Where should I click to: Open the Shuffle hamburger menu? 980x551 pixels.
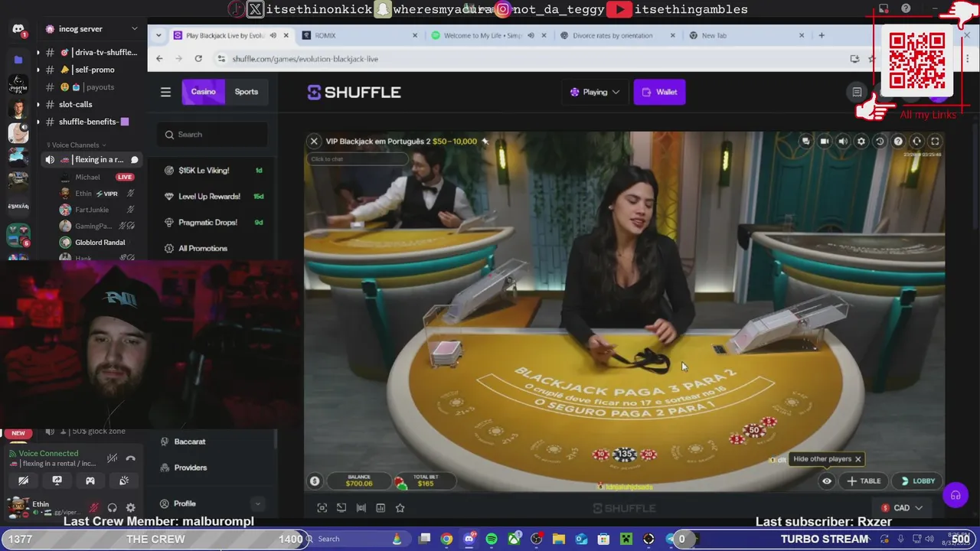point(165,92)
